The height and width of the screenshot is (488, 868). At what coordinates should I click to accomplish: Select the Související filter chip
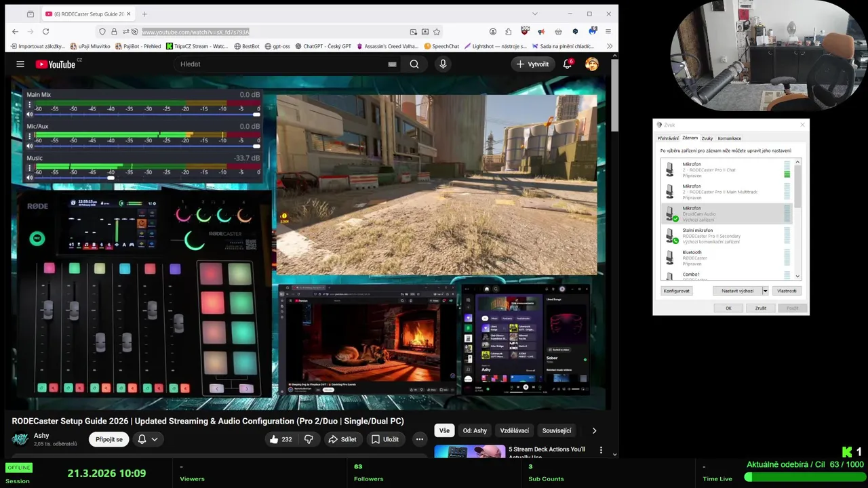[x=555, y=430]
